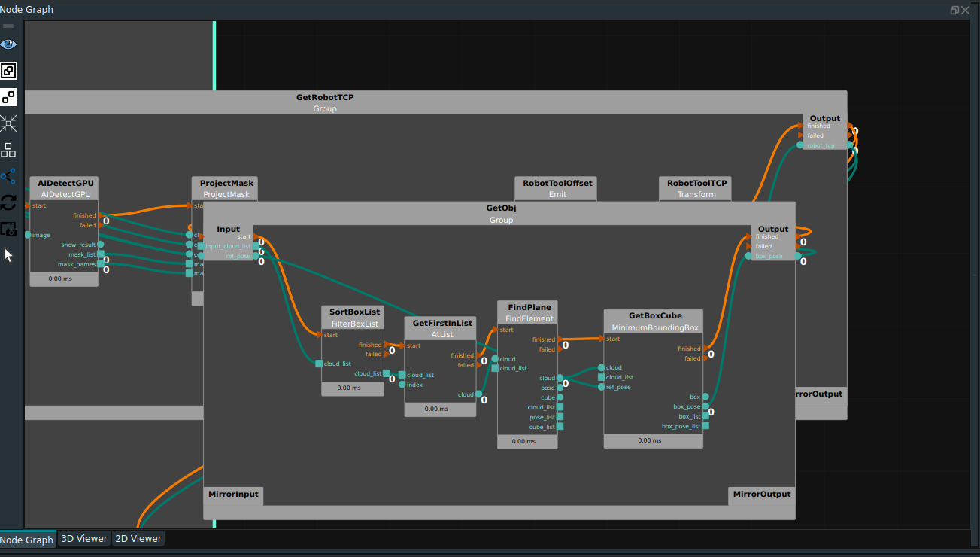The height and width of the screenshot is (557, 980).
Task: Click GetBoxCube ref_pose input port
Action: (x=602, y=387)
